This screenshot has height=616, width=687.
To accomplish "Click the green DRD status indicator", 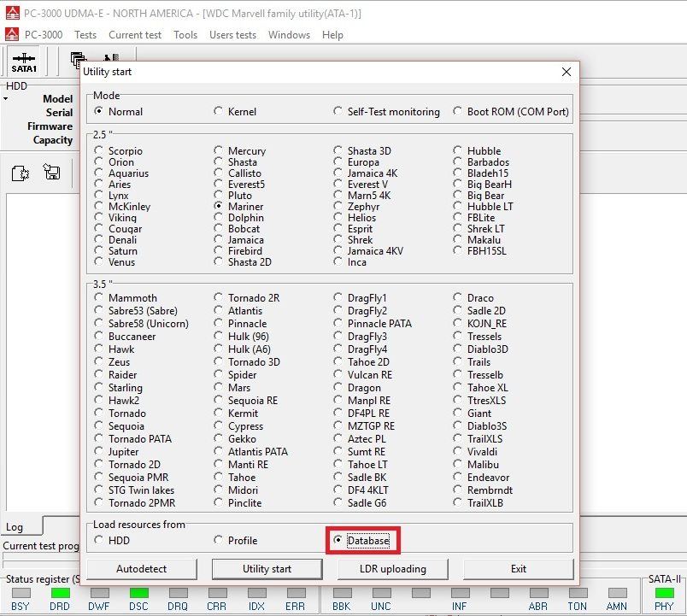I will click(60, 593).
